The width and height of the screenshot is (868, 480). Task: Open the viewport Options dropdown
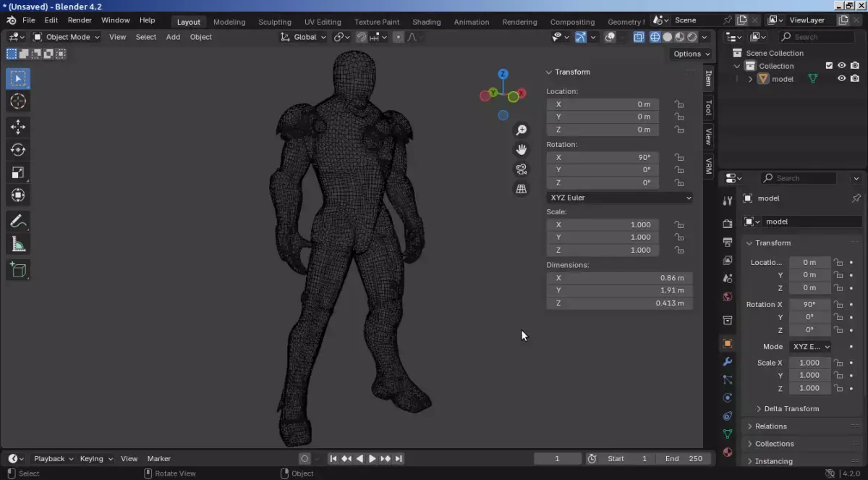pos(691,54)
